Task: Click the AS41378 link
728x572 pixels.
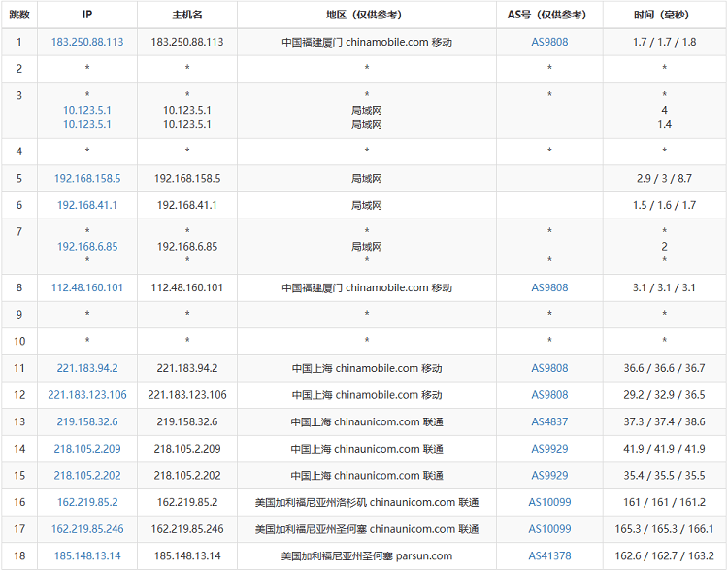Action: 549,555
